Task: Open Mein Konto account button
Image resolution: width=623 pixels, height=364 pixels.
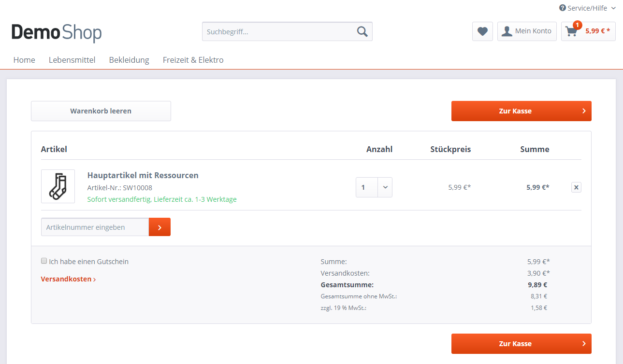Action: click(527, 31)
